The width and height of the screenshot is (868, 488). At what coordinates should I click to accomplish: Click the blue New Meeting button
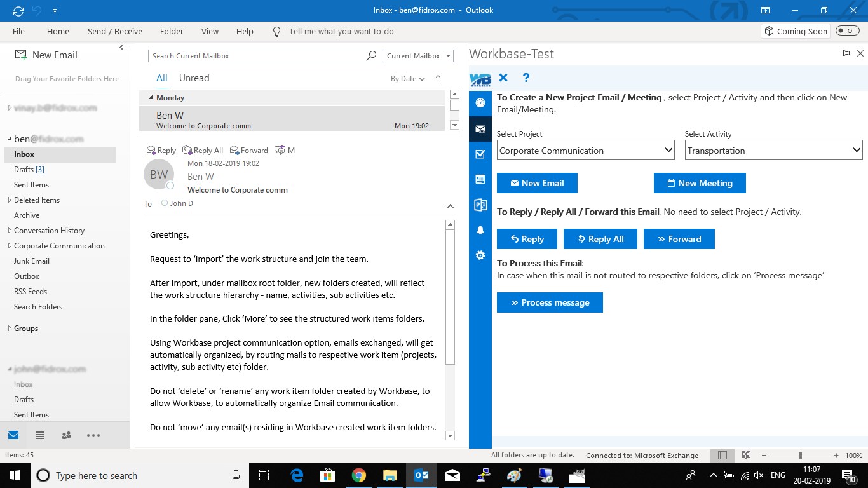pyautogui.click(x=700, y=183)
